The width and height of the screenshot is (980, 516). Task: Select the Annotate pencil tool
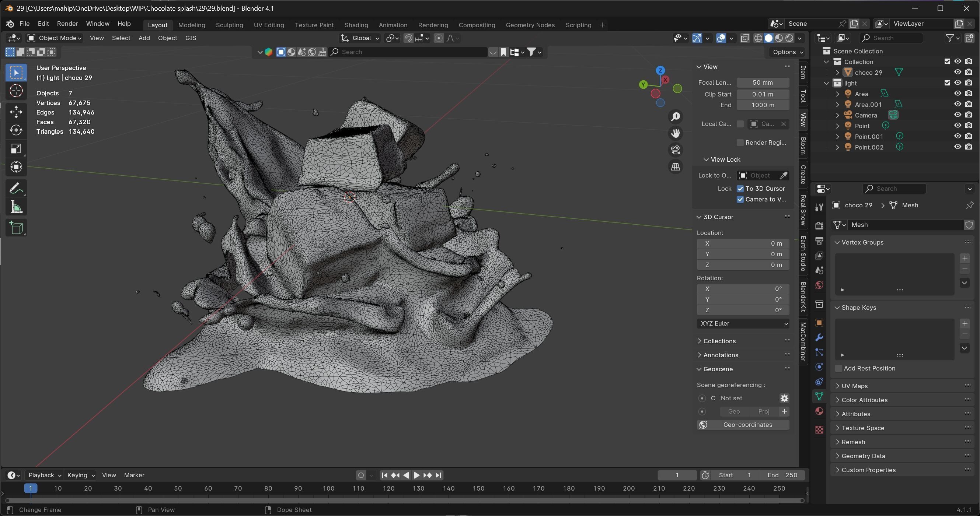coord(16,188)
